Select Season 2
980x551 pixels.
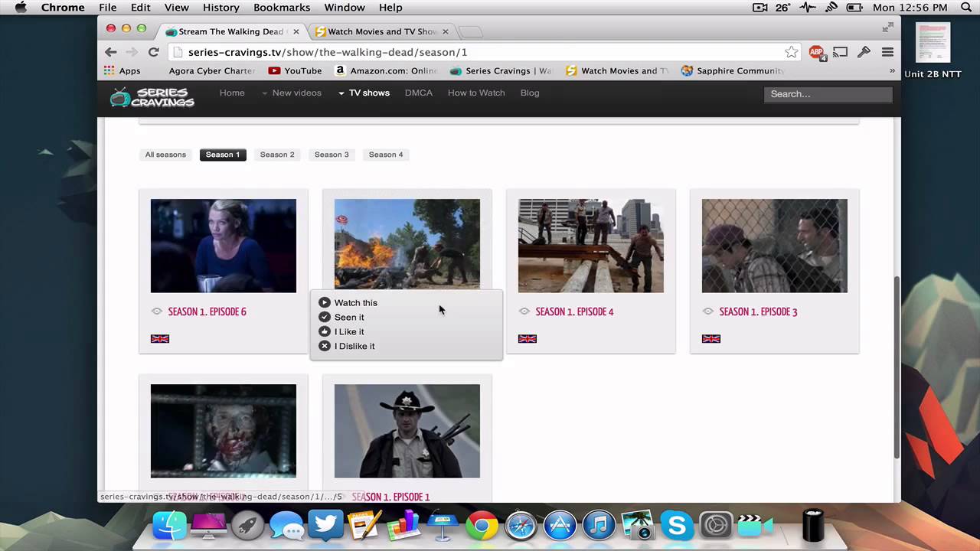pyautogui.click(x=277, y=155)
